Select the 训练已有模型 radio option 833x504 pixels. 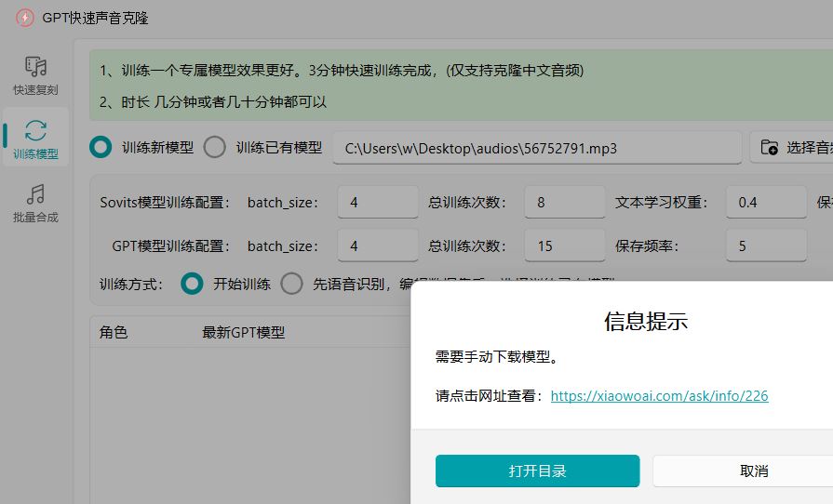point(215,147)
